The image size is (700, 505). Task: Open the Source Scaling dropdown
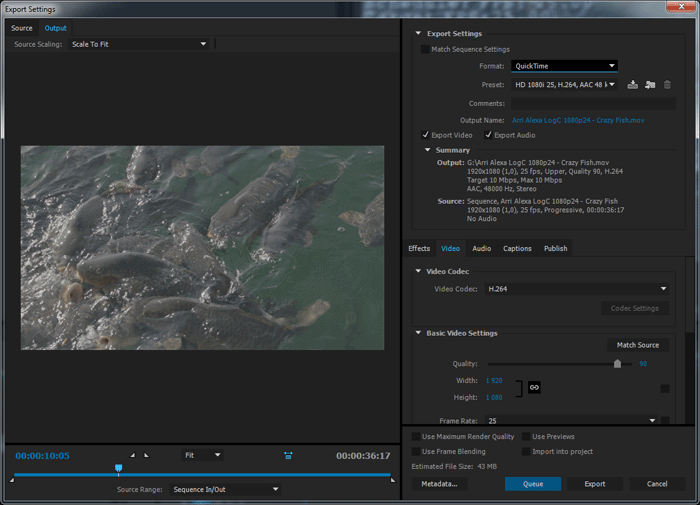(138, 44)
